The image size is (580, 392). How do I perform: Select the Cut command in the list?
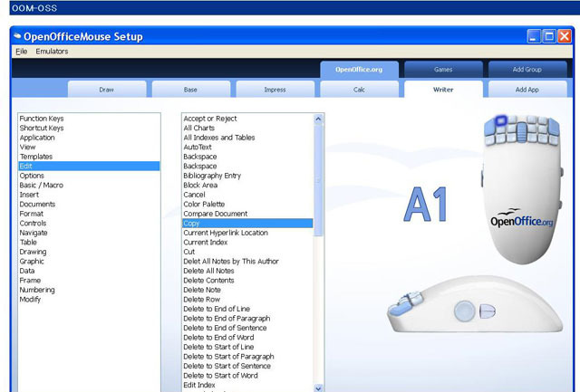189,252
